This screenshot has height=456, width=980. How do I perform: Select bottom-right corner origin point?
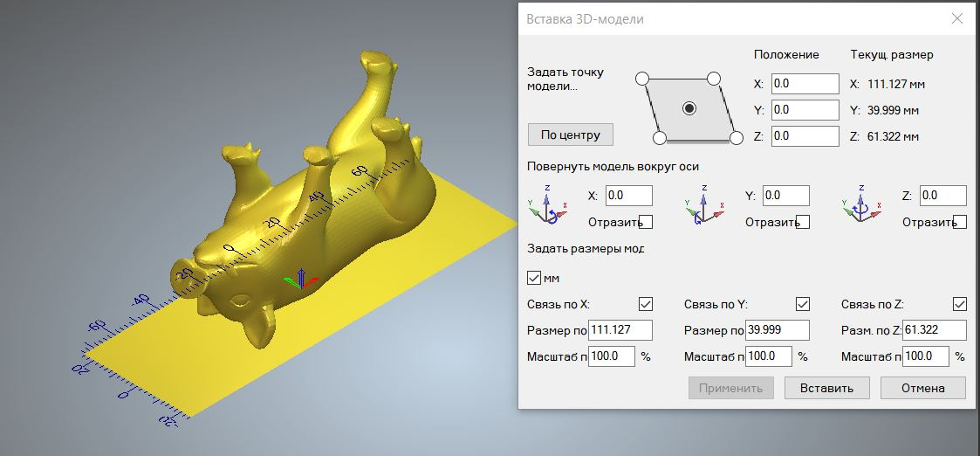pyautogui.click(x=736, y=138)
